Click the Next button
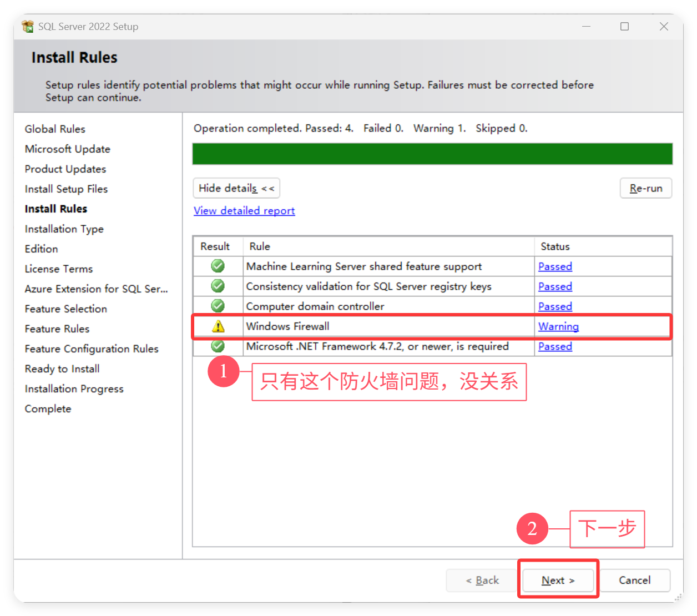The image size is (697, 616). coord(558,580)
